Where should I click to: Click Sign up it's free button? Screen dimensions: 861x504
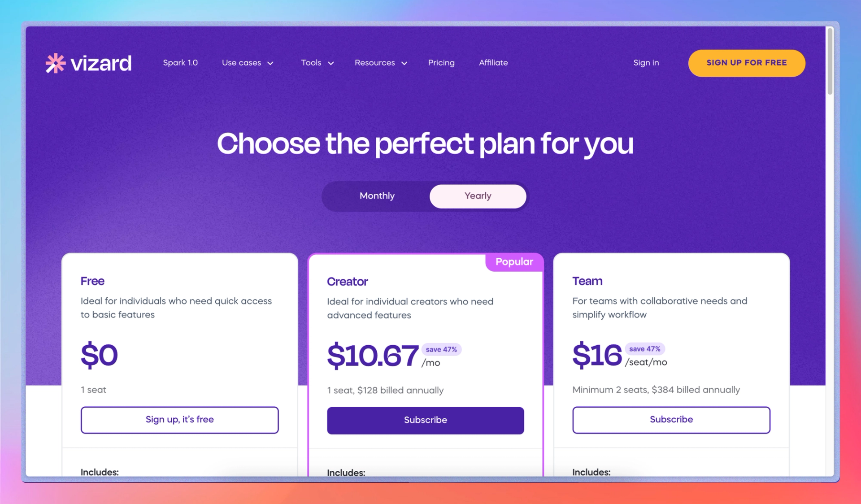[x=179, y=419]
